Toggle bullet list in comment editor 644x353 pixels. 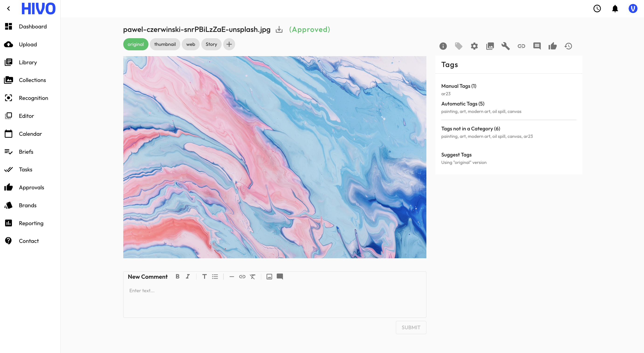coord(215,277)
